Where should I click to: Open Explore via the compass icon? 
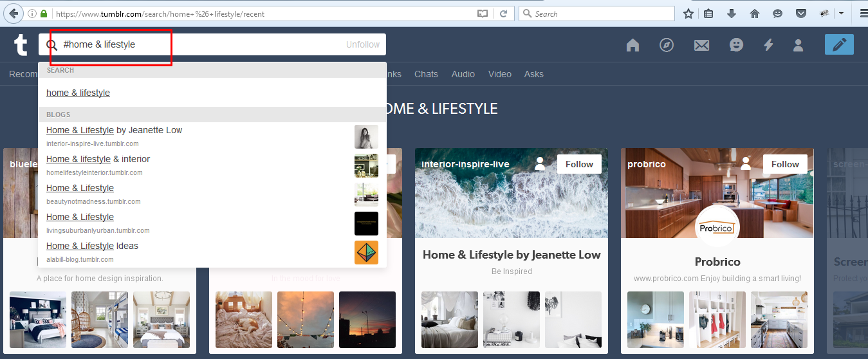(x=667, y=45)
